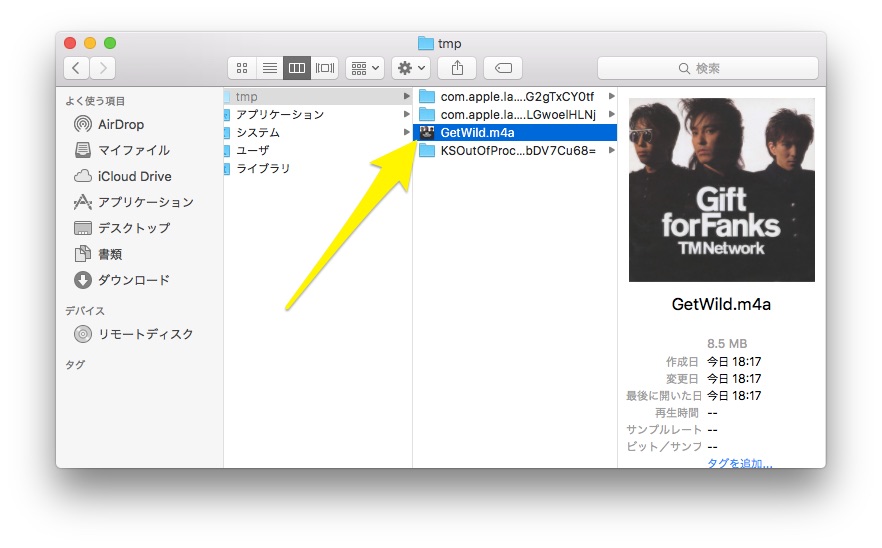Expand arrow for com.apple.la....G2gTxCY0tf
The width and height of the screenshot is (882, 548).
(611, 96)
